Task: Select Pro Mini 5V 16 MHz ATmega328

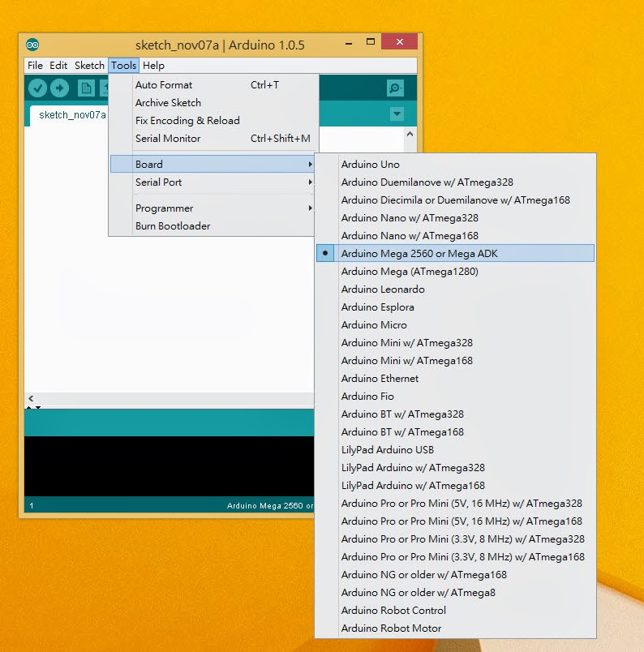Action: 455,504
